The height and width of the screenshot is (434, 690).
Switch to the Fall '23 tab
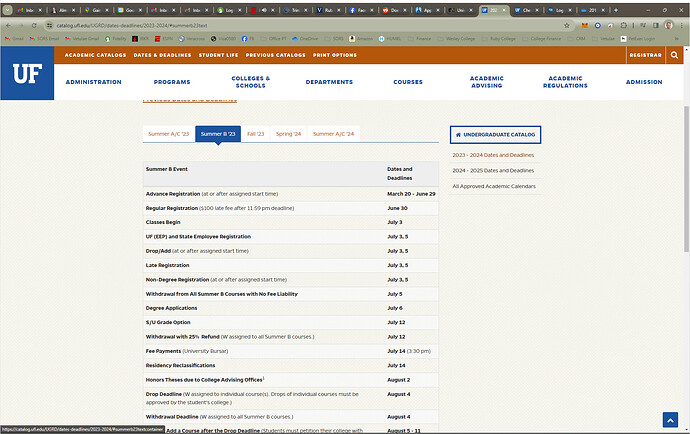[x=256, y=134]
